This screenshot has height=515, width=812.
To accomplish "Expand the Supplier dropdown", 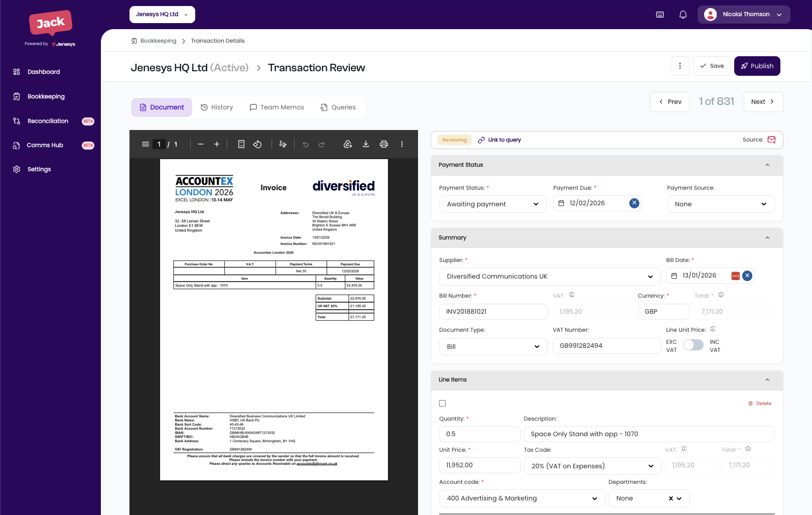I will coord(550,277).
